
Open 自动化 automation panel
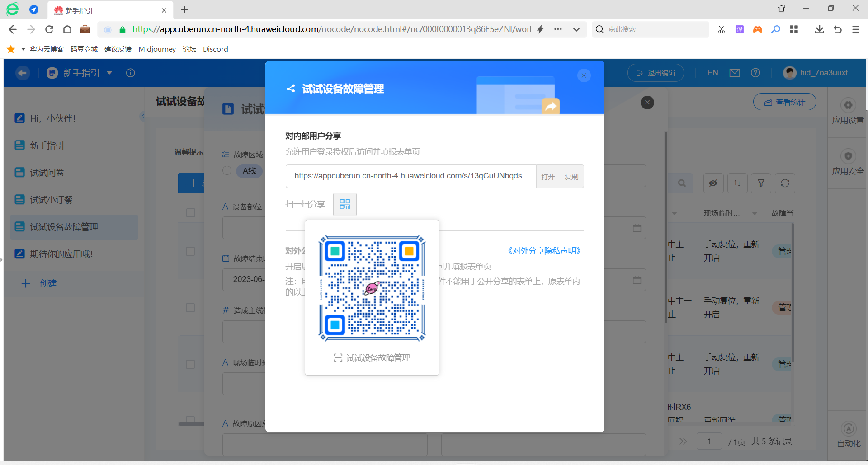[849, 435]
